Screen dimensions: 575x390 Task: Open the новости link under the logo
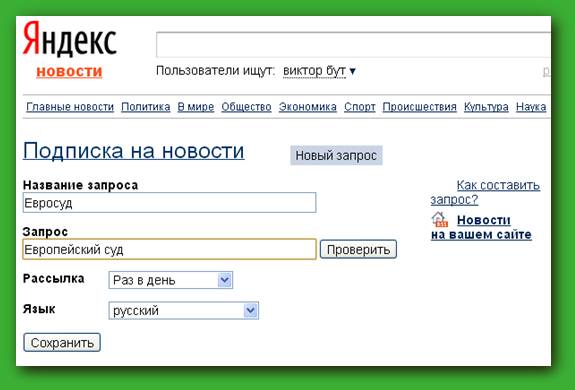pos(69,71)
